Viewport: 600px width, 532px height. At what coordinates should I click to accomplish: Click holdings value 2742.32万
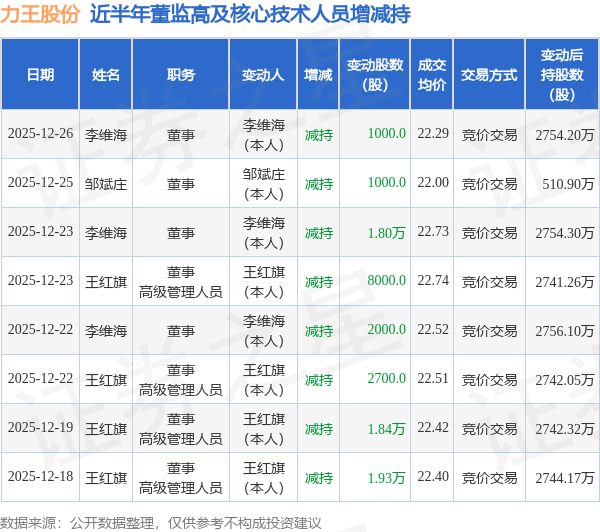565,429
